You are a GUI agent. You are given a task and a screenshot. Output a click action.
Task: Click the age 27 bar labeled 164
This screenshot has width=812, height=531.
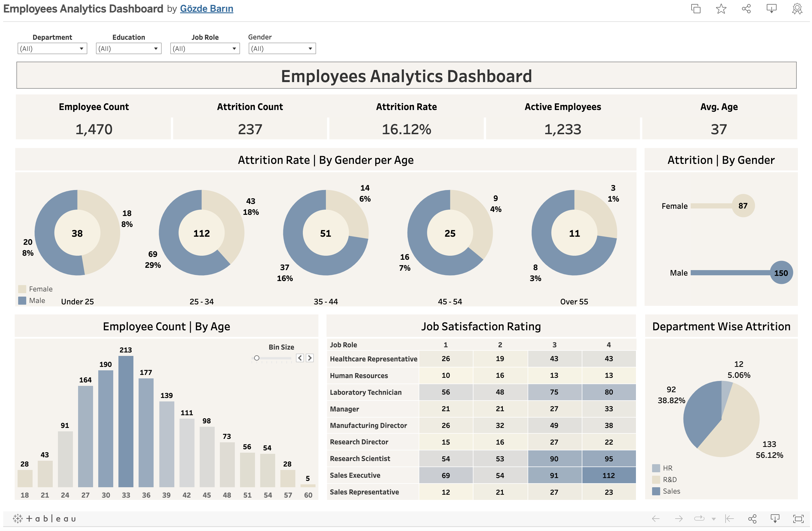tap(85, 436)
